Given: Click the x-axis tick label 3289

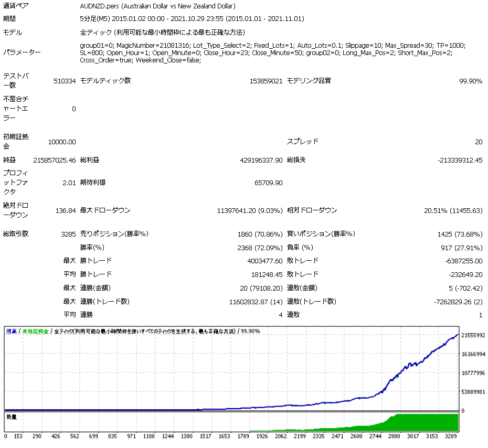Looking at the screenshot, I should pos(451,436).
